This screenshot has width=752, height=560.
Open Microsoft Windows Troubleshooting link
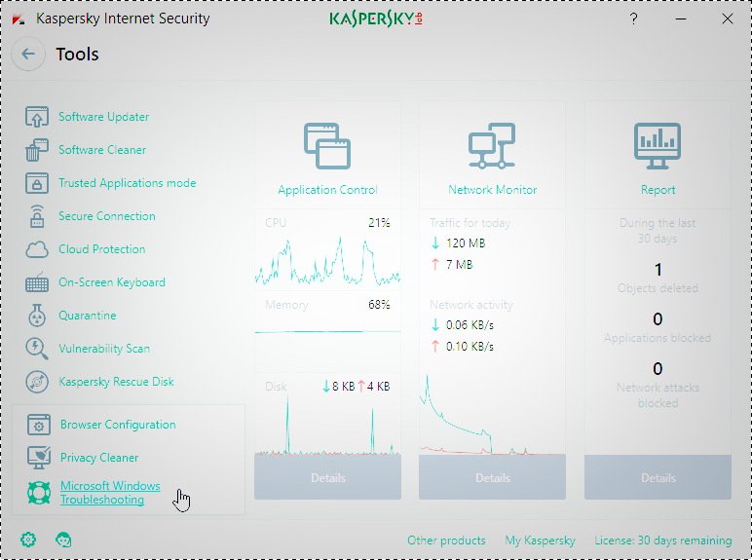tap(109, 493)
